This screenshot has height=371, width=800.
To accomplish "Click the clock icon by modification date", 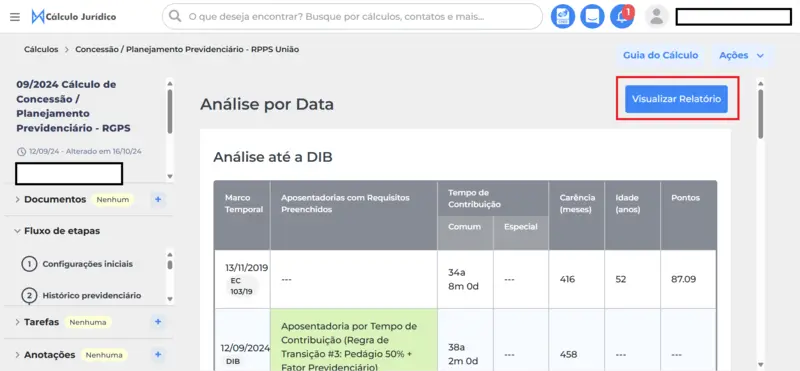I will [x=21, y=152].
